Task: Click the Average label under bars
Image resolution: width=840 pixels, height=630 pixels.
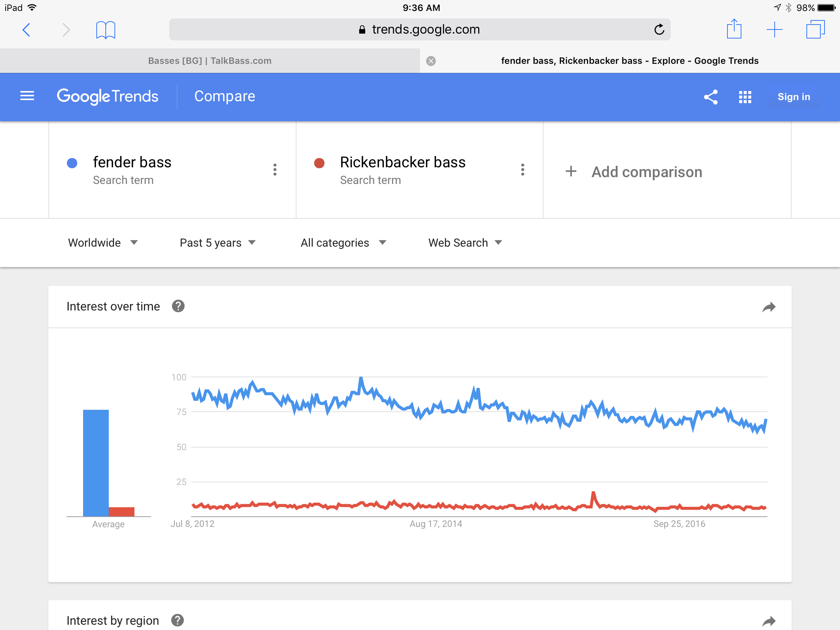Action: click(108, 524)
